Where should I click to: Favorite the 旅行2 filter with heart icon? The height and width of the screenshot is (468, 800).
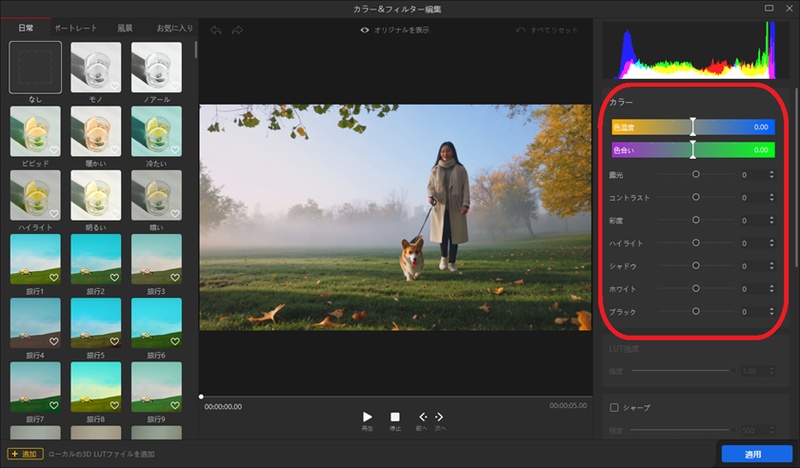tap(115, 278)
